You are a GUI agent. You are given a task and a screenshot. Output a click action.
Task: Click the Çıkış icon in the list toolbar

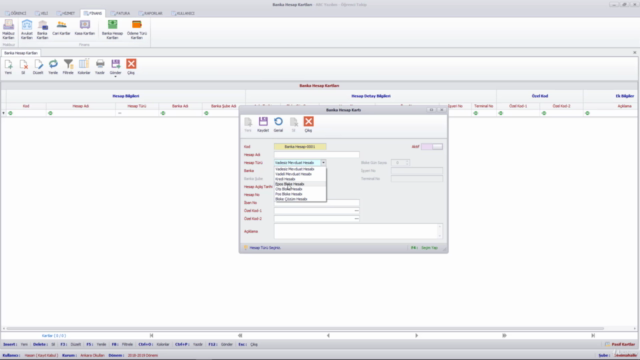pyautogui.click(x=131, y=67)
